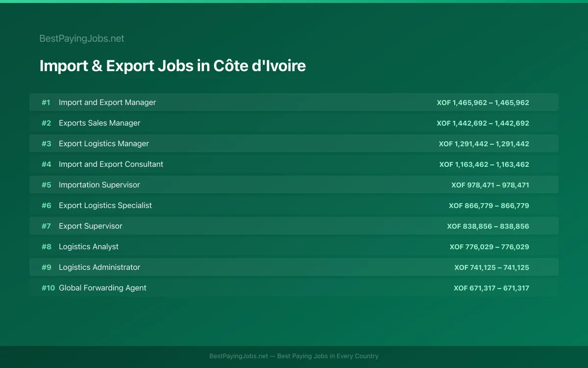Click the #3 rank number
588x368 pixels.
tap(46, 144)
